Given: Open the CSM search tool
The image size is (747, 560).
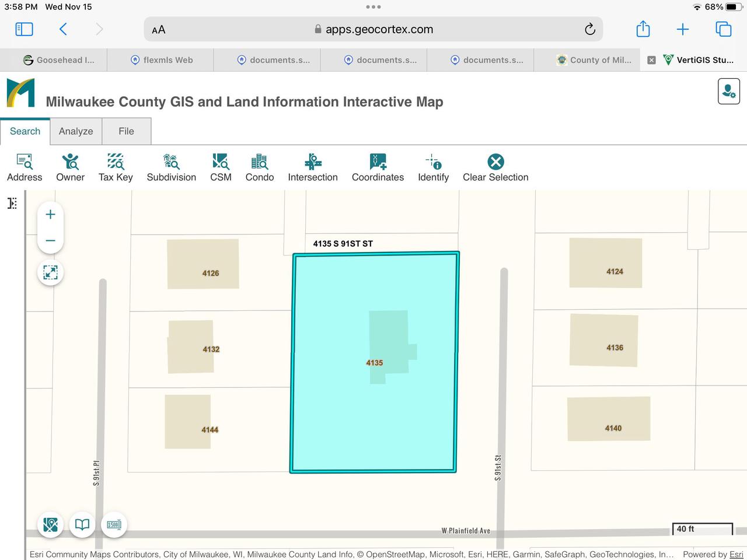Looking at the screenshot, I should click(221, 167).
